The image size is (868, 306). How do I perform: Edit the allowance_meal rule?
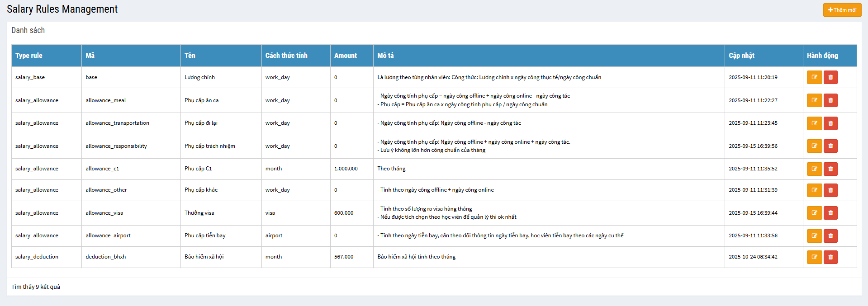(x=814, y=100)
